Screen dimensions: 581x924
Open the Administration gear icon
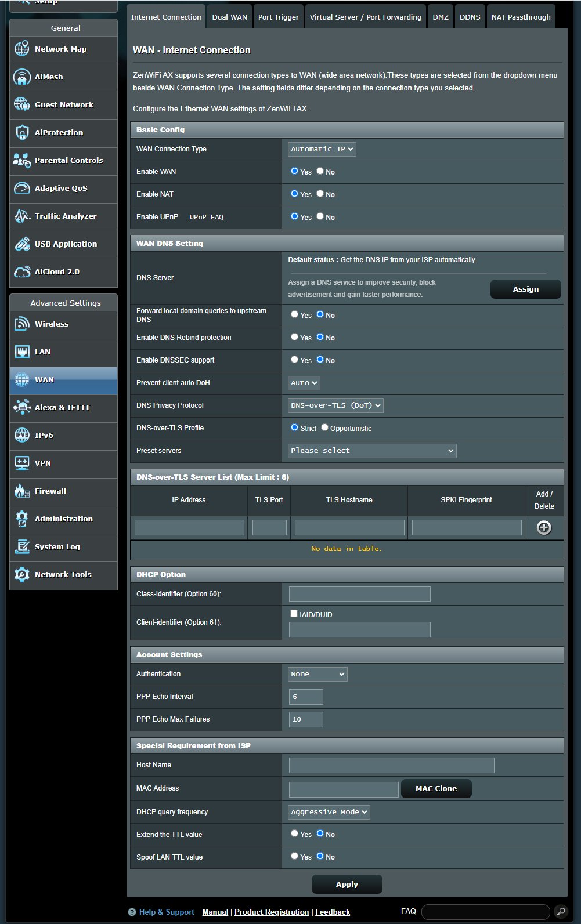click(22, 519)
